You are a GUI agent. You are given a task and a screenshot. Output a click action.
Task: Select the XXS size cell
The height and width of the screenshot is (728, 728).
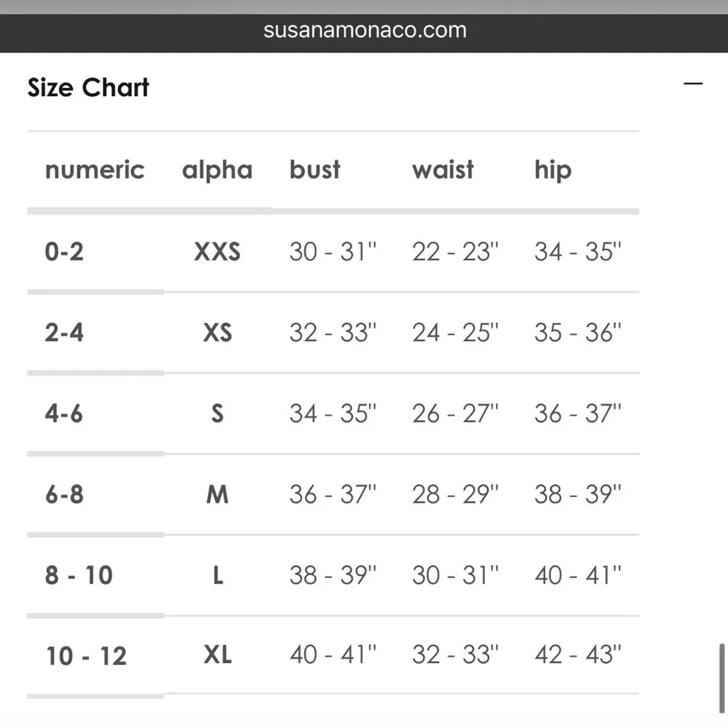tap(217, 252)
